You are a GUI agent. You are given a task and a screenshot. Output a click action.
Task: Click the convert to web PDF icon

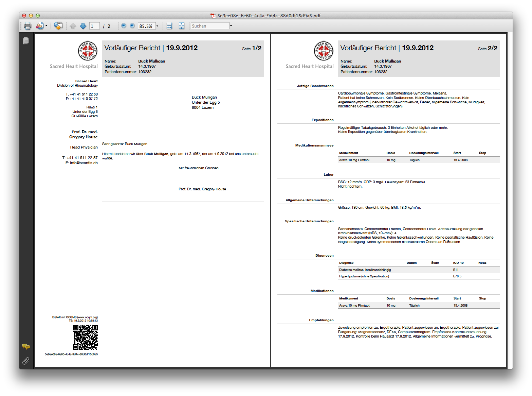point(58,26)
